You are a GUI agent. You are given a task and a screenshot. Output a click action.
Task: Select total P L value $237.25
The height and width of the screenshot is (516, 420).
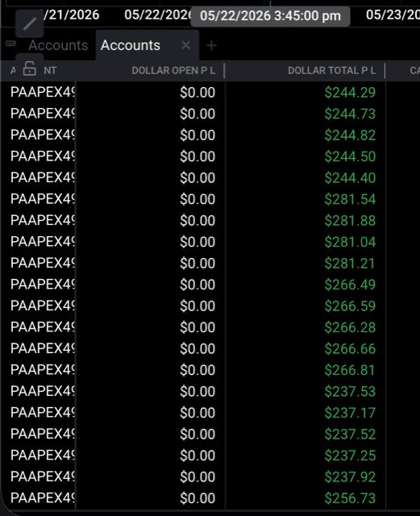(x=350, y=456)
